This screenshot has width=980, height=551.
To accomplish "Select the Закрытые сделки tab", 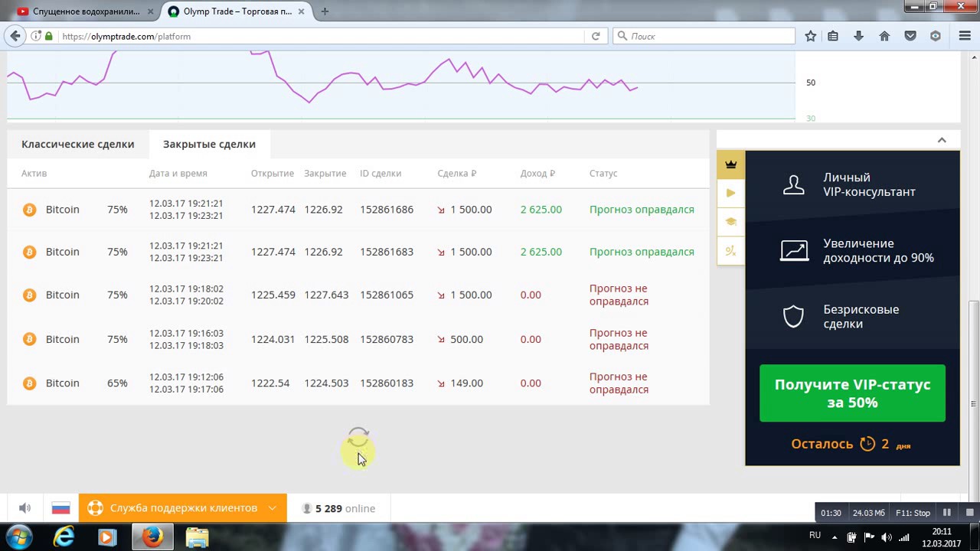I will pyautogui.click(x=209, y=144).
